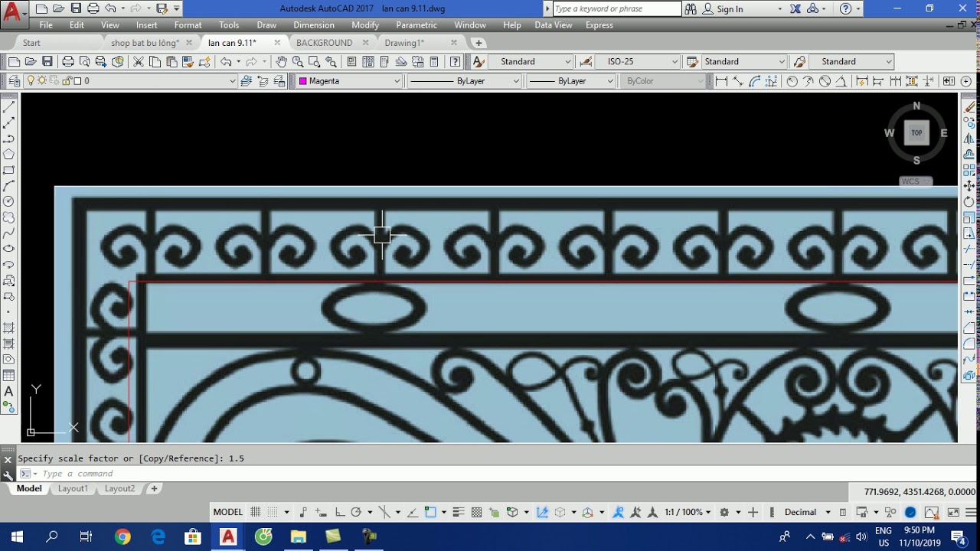This screenshot has height=551, width=980.
Task: Open Google Chrome from the Windows taskbar
Action: 122,536
